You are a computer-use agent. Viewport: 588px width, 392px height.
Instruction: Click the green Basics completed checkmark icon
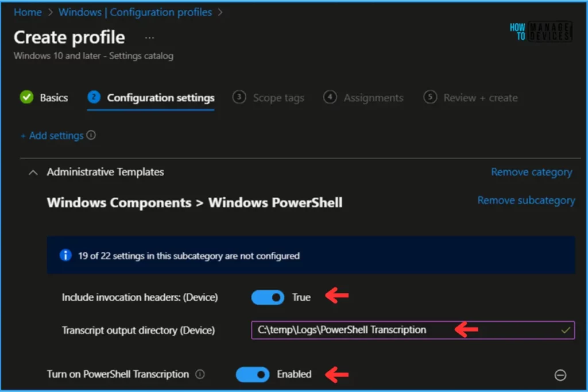click(26, 97)
